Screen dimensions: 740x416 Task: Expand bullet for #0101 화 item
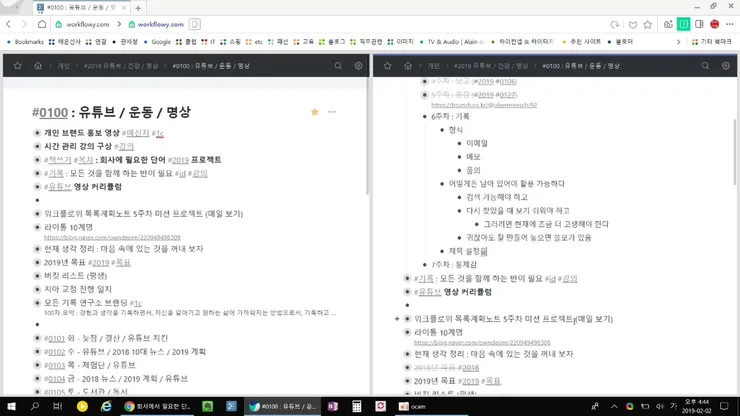37,338
